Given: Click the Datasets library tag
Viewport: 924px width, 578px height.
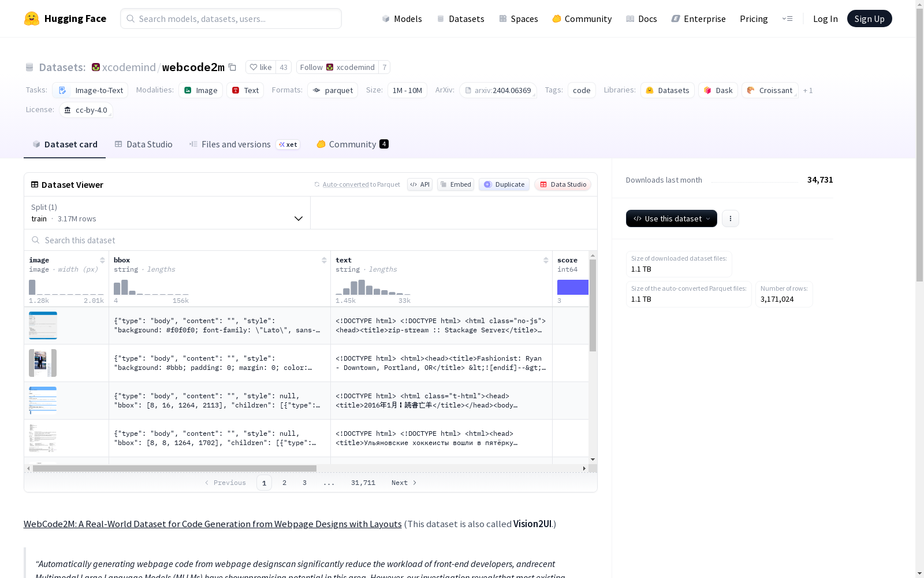Looking at the screenshot, I should (x=668, y=90).
